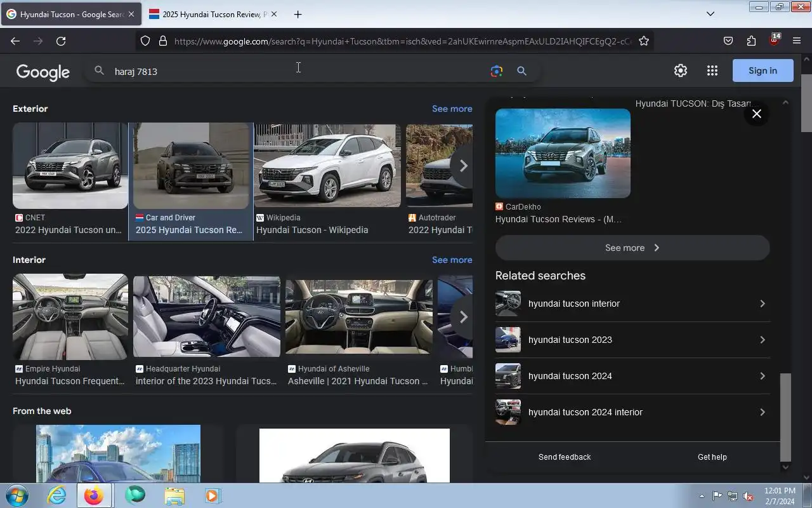Viewport: 812px width, 508px height.
Task: Open the Google apps grid
Action: coord(712,70)
